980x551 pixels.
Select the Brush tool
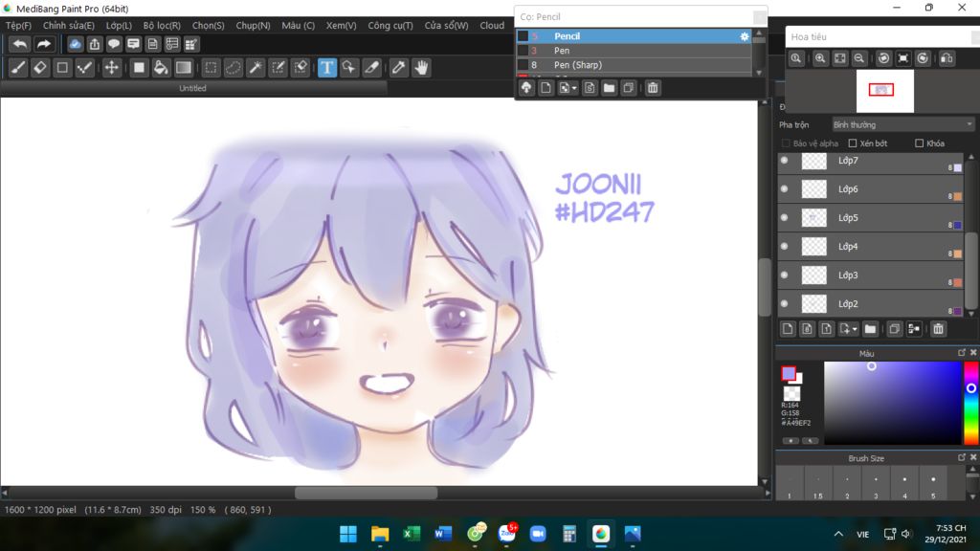click(x=18, y=68)
